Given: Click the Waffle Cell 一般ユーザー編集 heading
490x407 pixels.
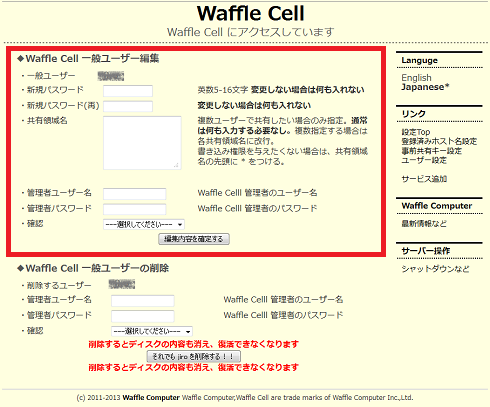Looking at the screenshot, I should (x=88, y=59).
